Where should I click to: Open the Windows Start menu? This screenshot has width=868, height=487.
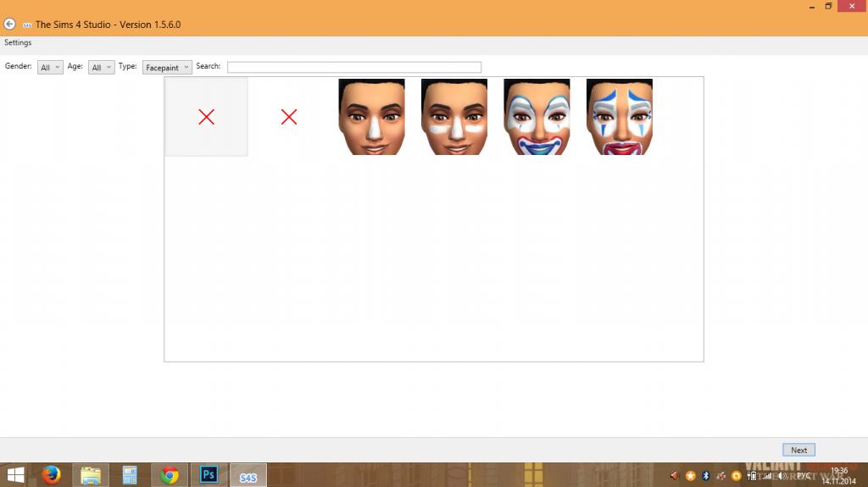pos(15,475)
